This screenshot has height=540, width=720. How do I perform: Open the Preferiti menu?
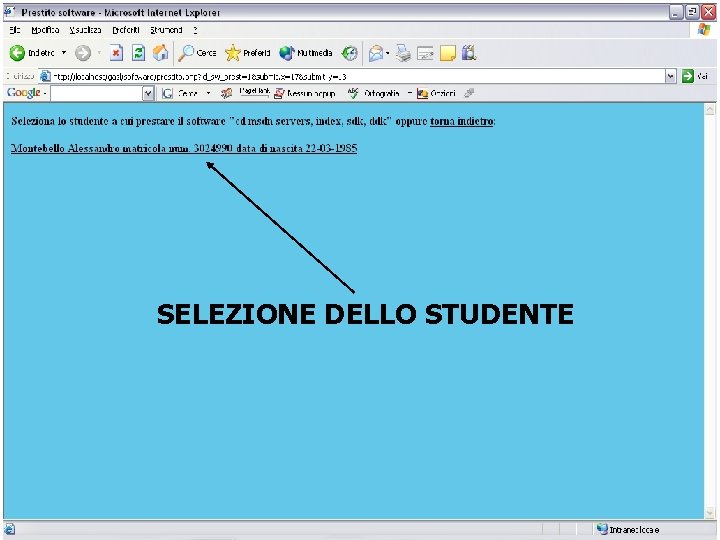pos(126,30)
